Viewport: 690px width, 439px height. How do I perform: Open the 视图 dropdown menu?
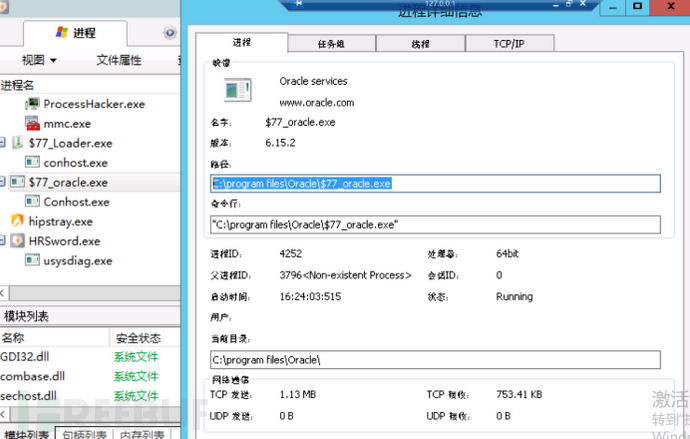[39, 60]
